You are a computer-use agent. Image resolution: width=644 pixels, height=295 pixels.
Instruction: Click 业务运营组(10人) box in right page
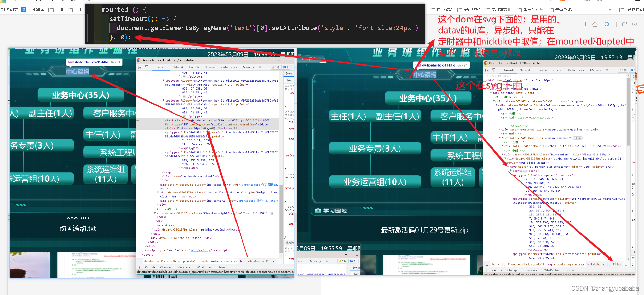tap(375, 182)
